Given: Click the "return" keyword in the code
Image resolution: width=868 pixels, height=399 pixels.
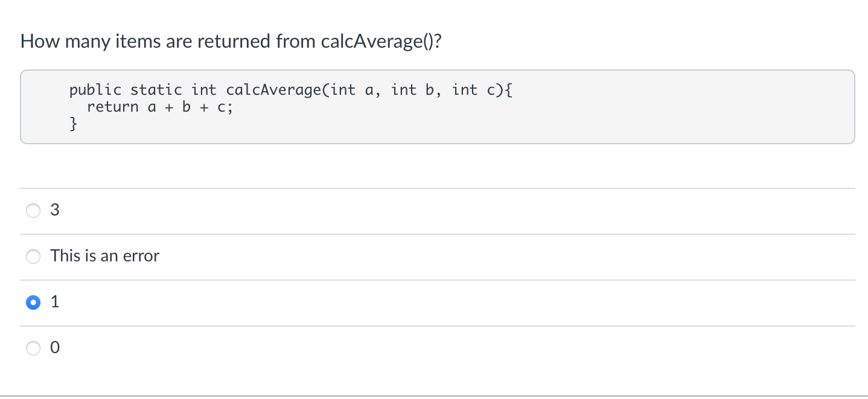Looking at the screenshot, I should click(x=113, y=107).
